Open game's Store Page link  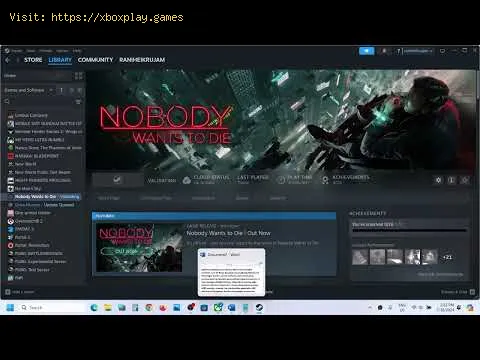click(x=109, y=198)
